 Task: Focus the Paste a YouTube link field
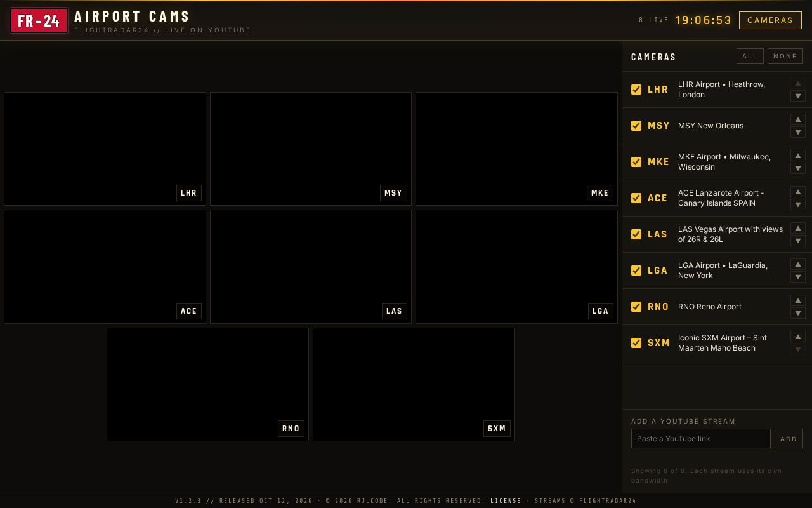[x=701, y=439]
